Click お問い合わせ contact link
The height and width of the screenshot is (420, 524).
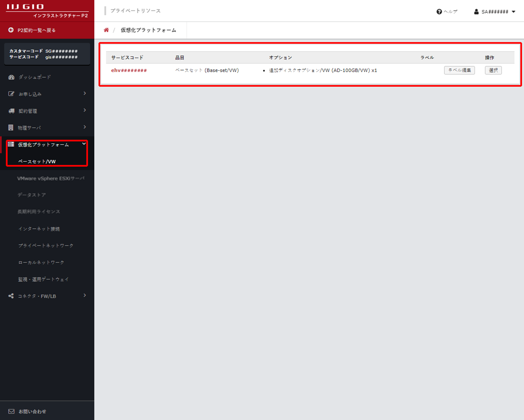[x=32, y=411]
